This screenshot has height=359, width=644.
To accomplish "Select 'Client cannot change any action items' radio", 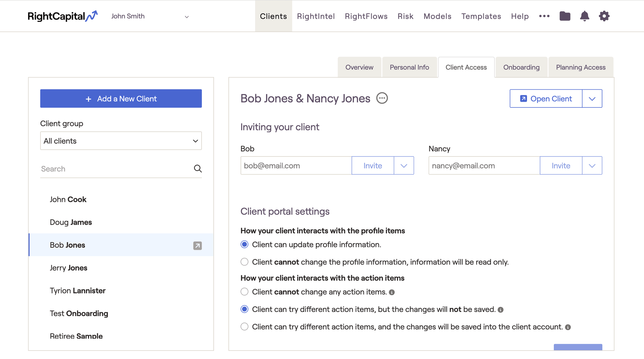I will coord(245,292).
